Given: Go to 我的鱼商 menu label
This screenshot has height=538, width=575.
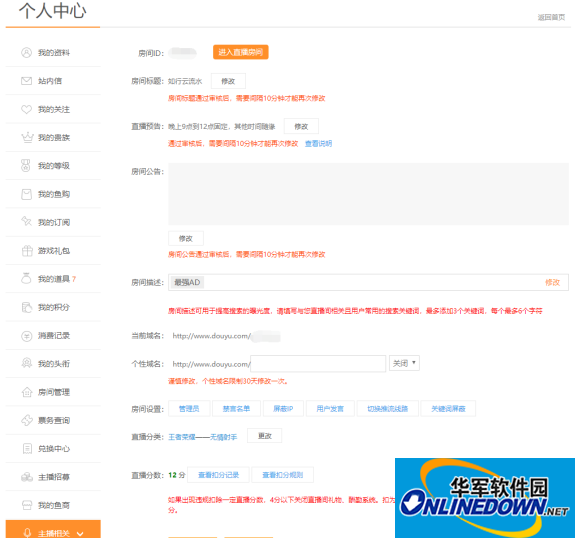Looking at the screenshot, I should (x=54, y=505).
